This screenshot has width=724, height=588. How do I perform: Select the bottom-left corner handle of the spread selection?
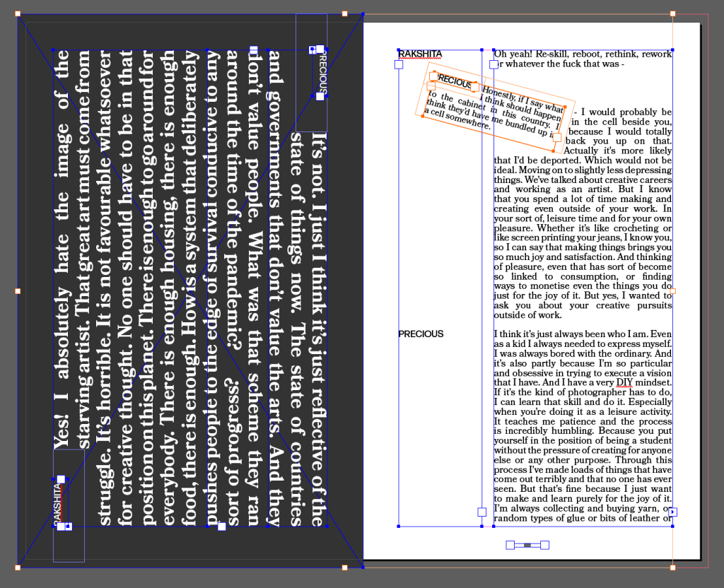(x=18, y=568)
